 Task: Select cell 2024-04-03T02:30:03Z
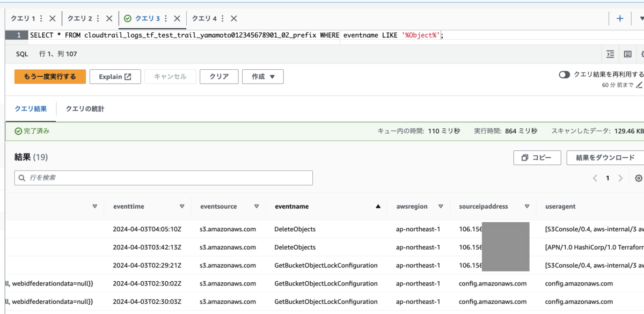pos(147,302)
